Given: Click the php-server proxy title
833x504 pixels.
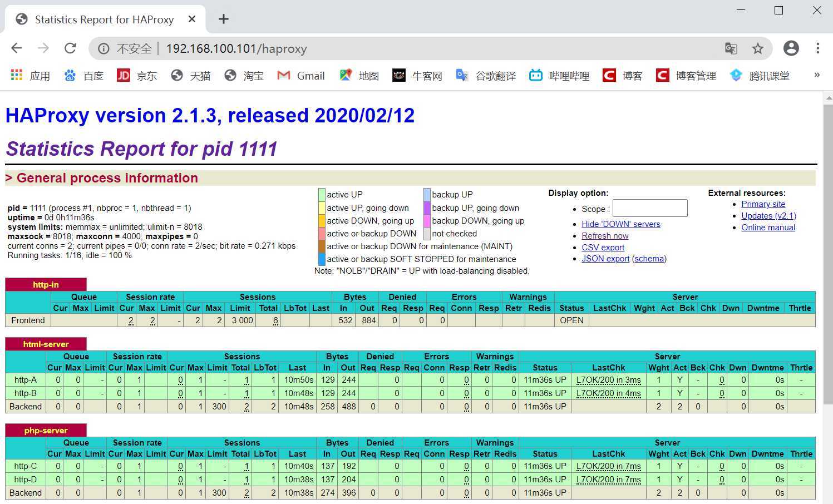Looking at the screenshot, I should (x=46, y=431).
